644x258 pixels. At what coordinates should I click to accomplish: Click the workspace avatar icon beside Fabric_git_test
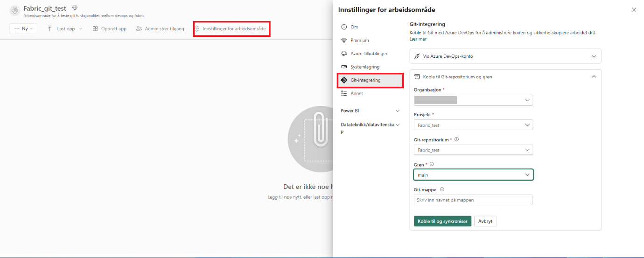[14, 11]
